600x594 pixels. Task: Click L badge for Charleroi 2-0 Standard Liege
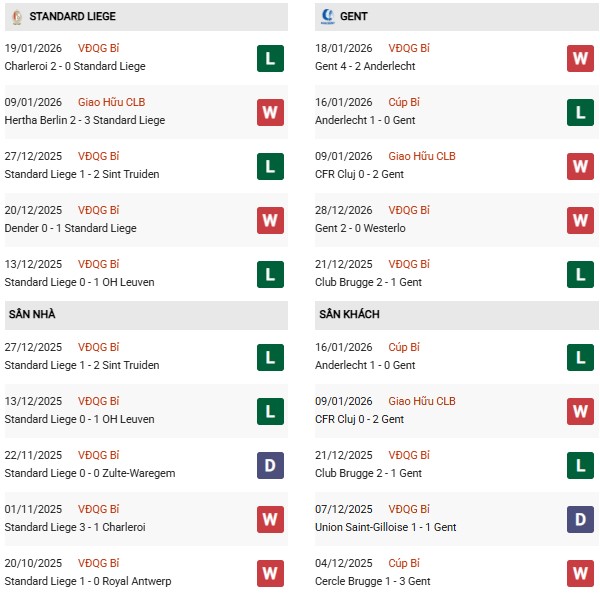(x=269, y=58)
